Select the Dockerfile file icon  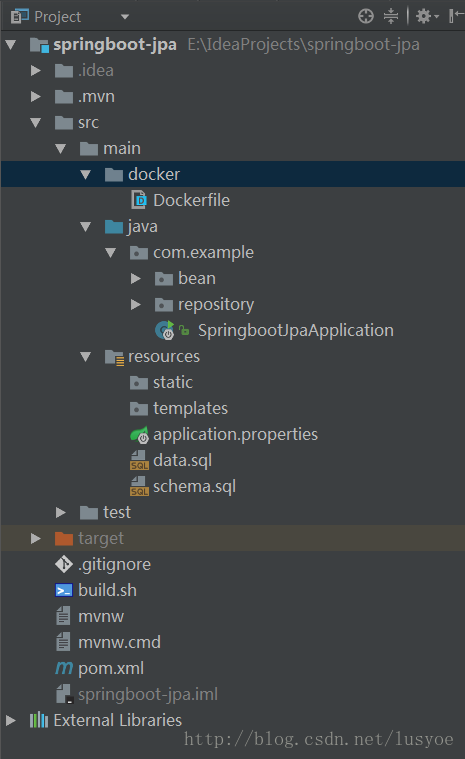pyautogui.click(x=139, y=200)
